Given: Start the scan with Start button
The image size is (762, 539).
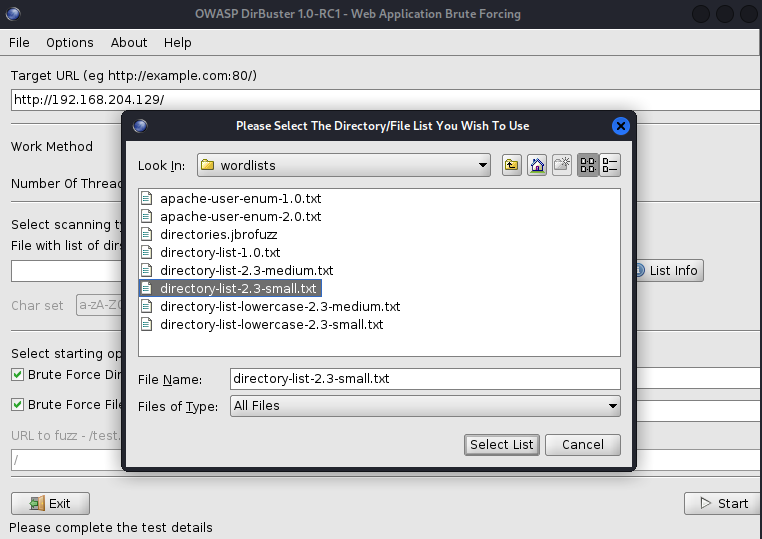Looking at the screenshot, I should click(x=723, y=504).
